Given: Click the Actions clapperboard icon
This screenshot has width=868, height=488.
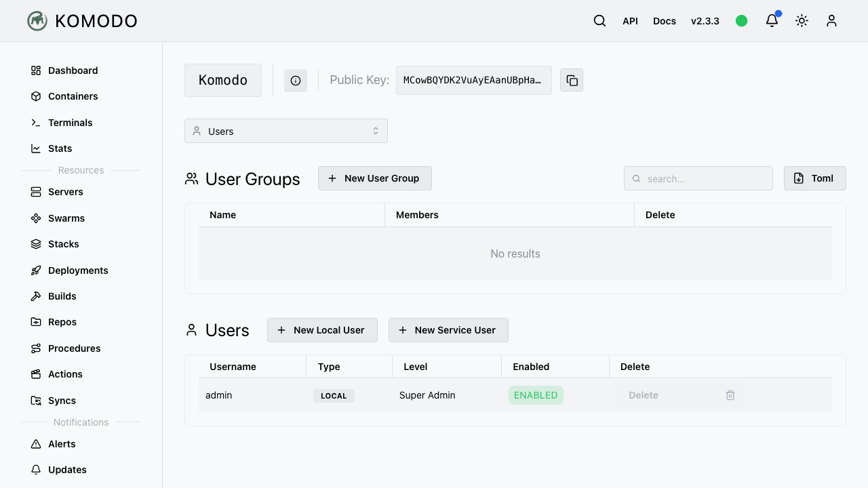Looking at the screenshot, I should point(36,374).
